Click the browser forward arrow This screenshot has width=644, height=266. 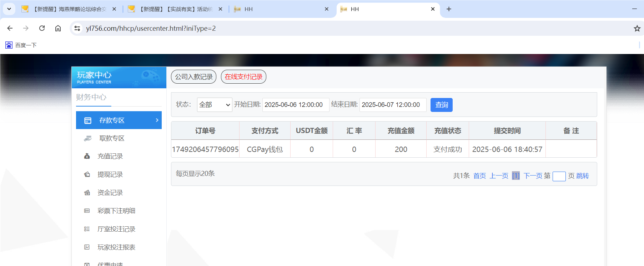tap(26, 28)
